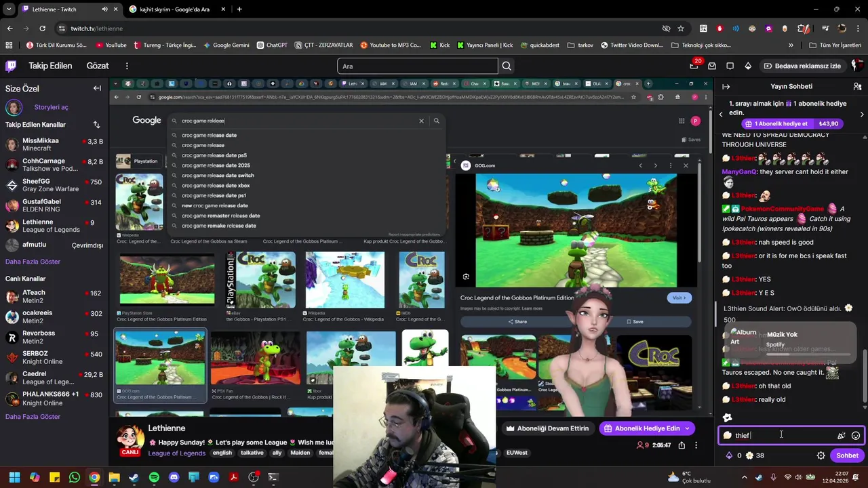Expand Daha Fazla Göster under followed channels
868x488 pixels.
tap(33, 262)
